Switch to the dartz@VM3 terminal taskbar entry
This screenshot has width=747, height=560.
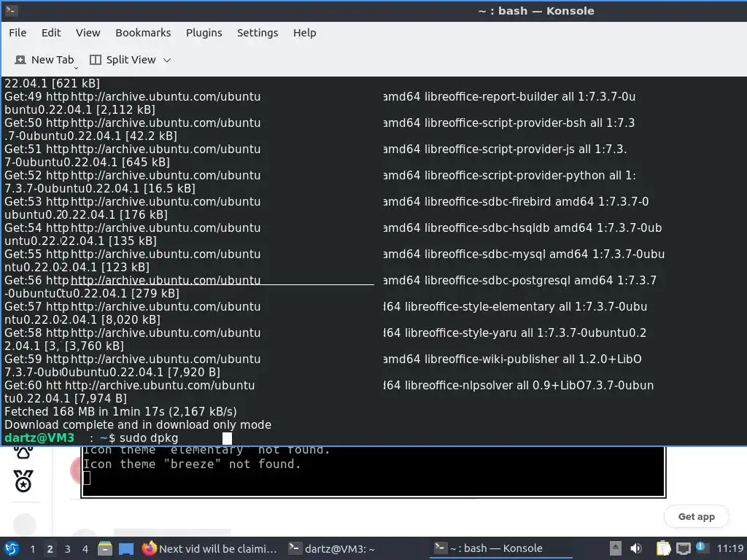coord(332,548)
